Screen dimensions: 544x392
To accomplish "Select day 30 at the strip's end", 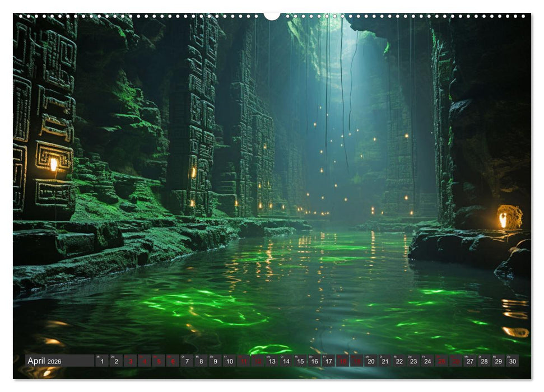I will [512, 361].
